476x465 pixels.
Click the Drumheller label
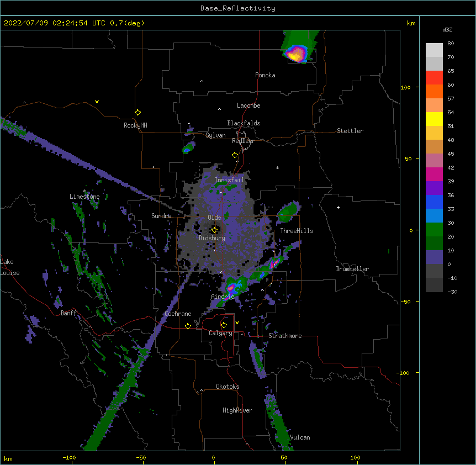[x=352, y=269]
